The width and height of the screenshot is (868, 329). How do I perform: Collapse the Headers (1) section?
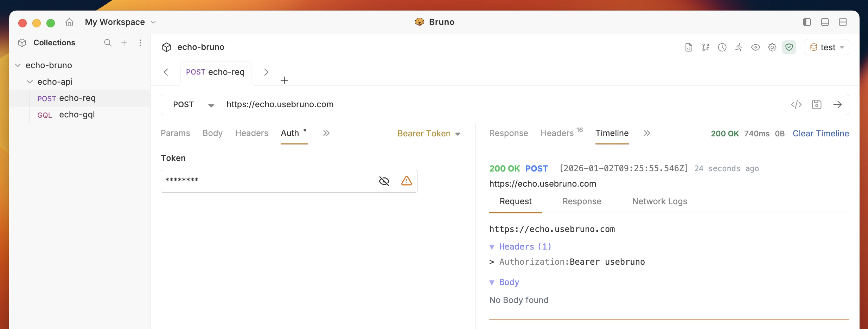click(492, 247)
